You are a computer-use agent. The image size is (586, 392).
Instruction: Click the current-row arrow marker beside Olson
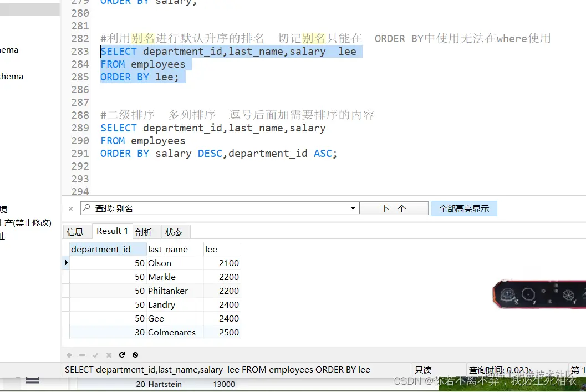[x=66, y=263]
